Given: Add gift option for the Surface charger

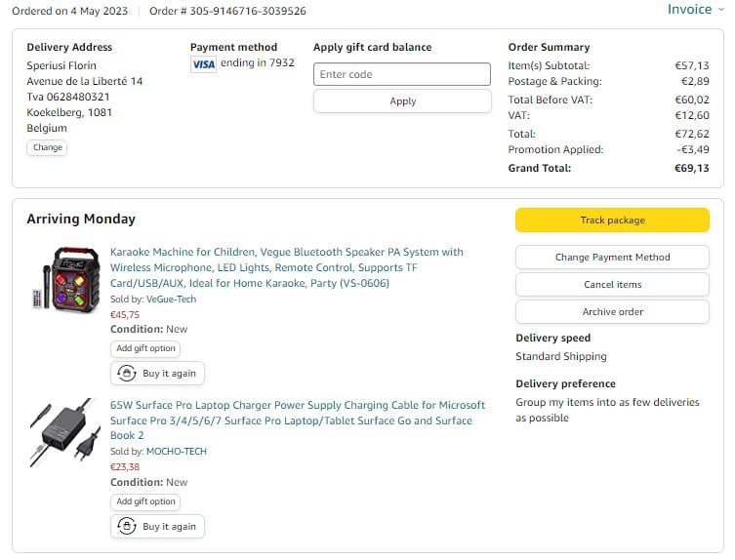Looking at the screenshot, I should pos(145,501).
